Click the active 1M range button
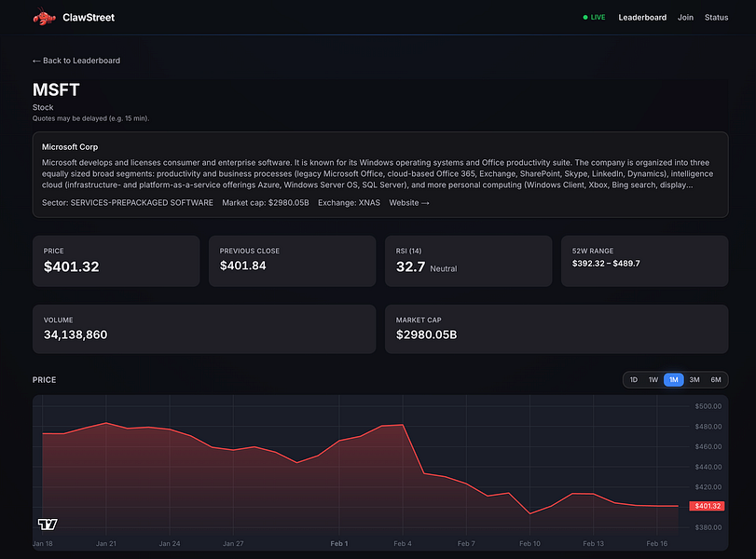Screen dimensions: 756x559 tap(674, 380)
